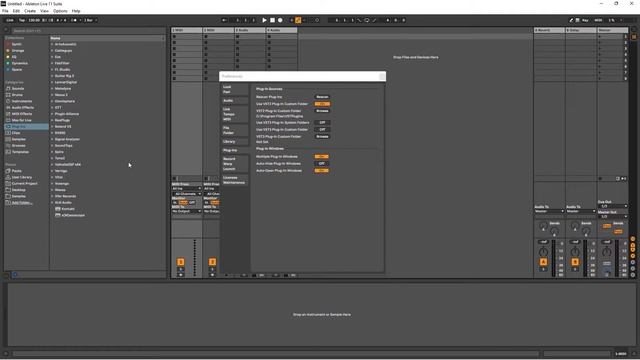Toggle the B Delay return activator

pyautogui.click(x=575, y=262)
